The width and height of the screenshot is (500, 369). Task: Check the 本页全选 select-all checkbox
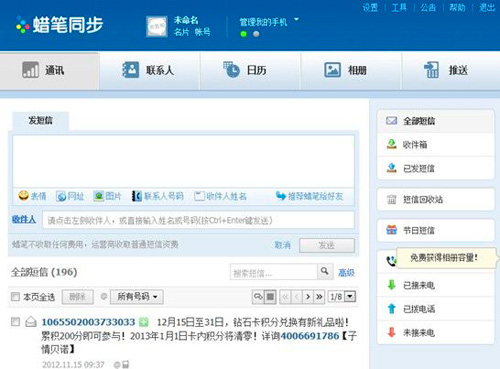15,296
